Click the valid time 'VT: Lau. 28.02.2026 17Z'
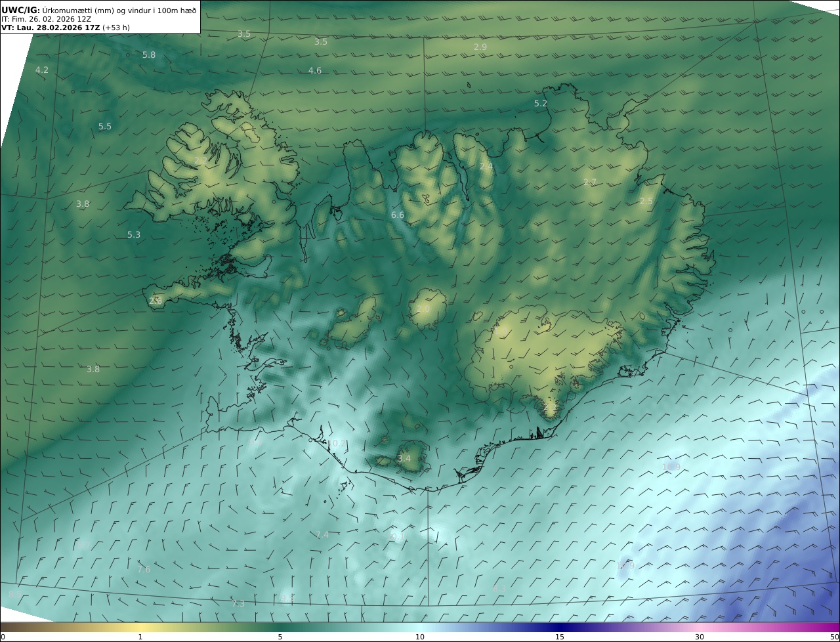 coord(51,28)
